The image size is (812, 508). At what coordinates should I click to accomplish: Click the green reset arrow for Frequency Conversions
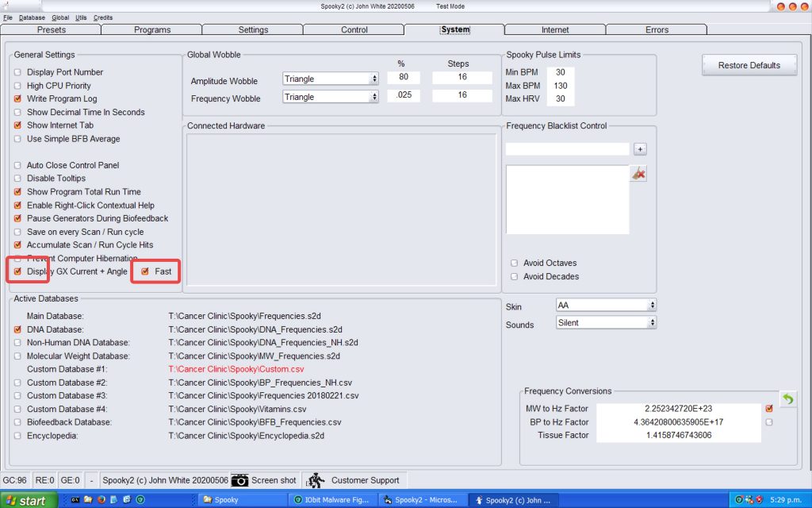787,399
